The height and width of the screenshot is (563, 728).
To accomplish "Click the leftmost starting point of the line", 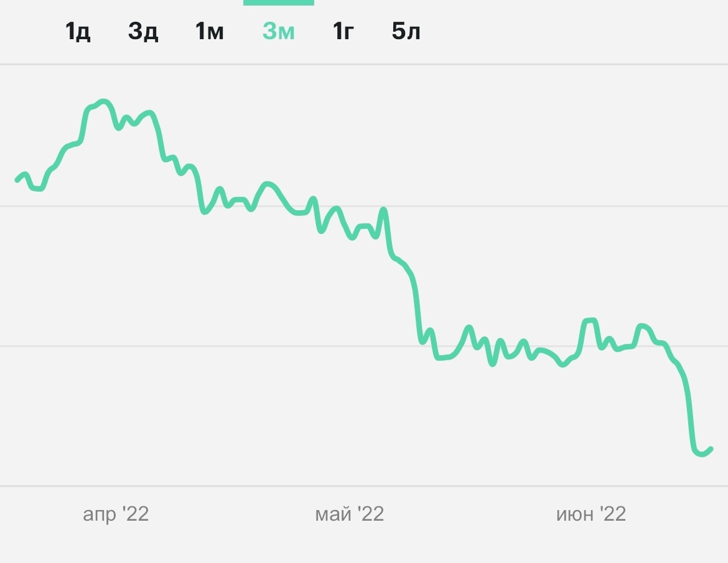I will pos(17,180).
